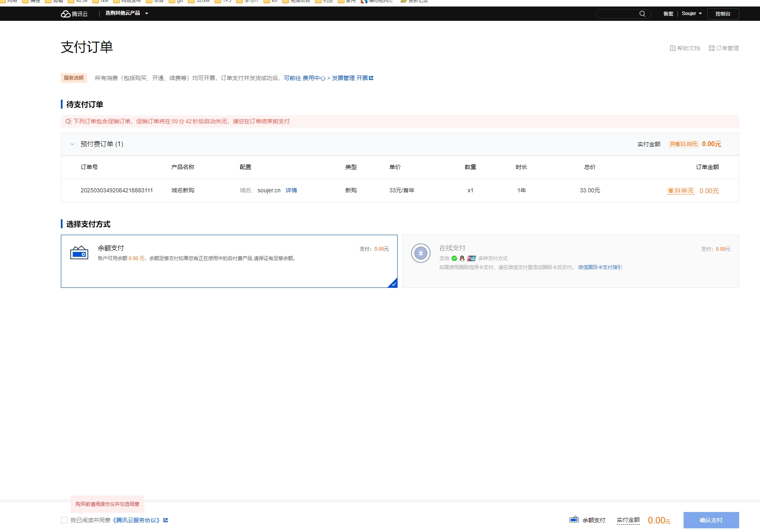Viewport: 760px width, 532px height.
Task: Click the 实付金额 label in bottom bar
Action: click(x=628, y=520)
